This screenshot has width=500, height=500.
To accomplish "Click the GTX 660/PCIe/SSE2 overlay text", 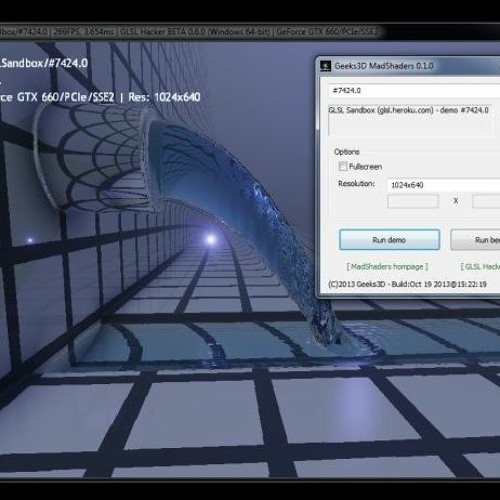I will click(66, 97).
